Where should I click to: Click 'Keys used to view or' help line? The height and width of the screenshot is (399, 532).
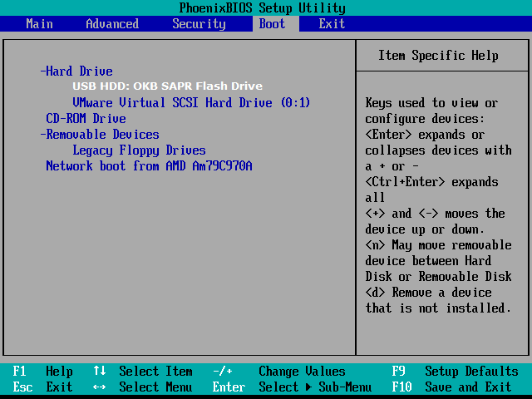pos(431,103)
